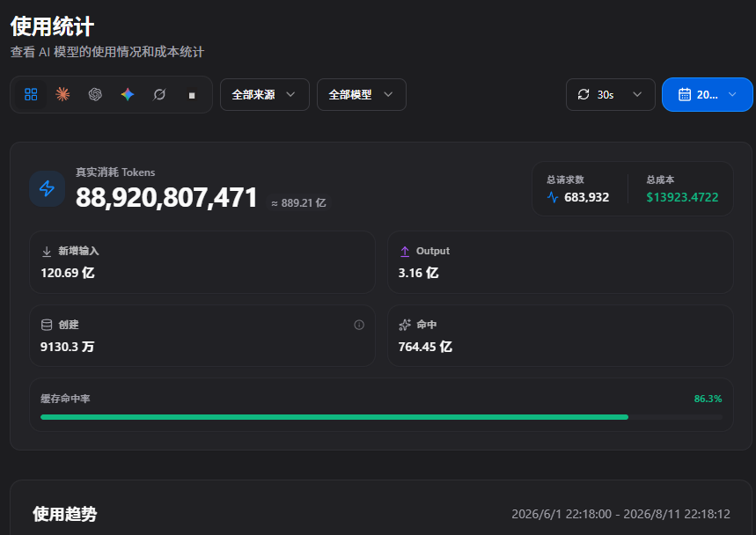Open the blue date range picker
Screen dimensions: 756x535
(x=708, y=94)
